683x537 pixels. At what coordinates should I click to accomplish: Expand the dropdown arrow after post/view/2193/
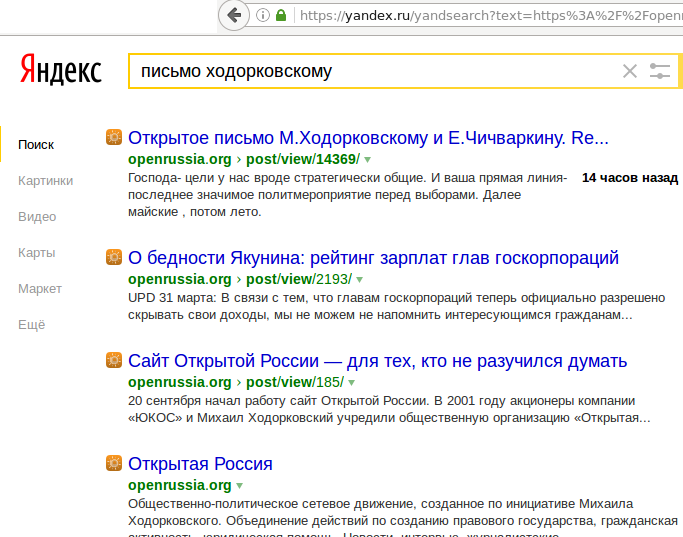[359, 280]
